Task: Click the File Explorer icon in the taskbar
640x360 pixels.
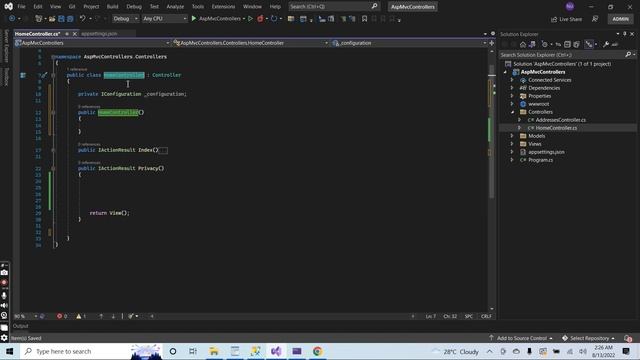Action: click(x=214, y=351)
